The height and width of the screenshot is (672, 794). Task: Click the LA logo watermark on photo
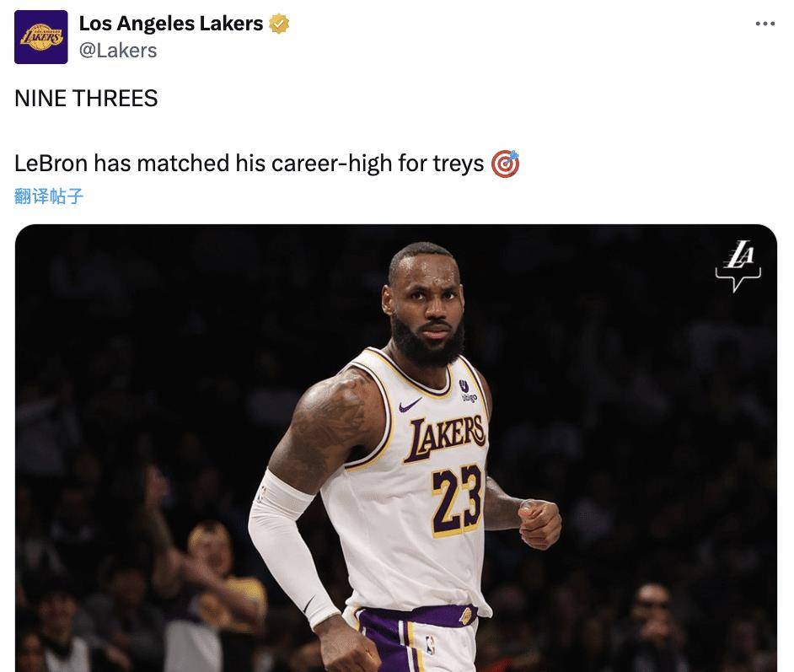pyautogui.click(x=738, y=266)
